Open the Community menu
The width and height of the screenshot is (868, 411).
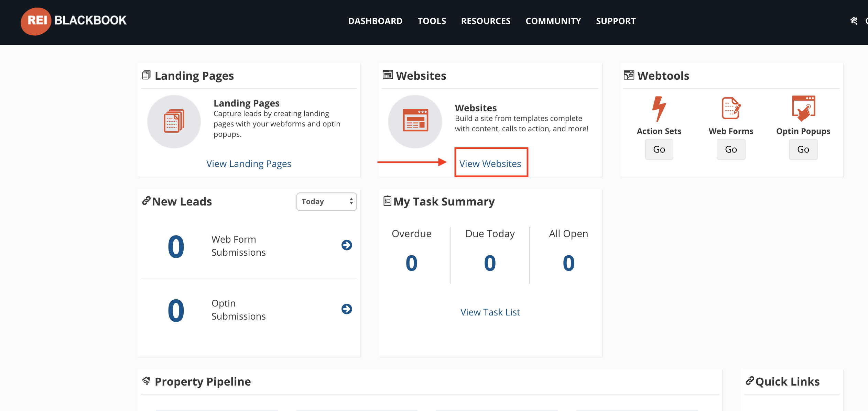pyautogui.click(x=553, y=21)
